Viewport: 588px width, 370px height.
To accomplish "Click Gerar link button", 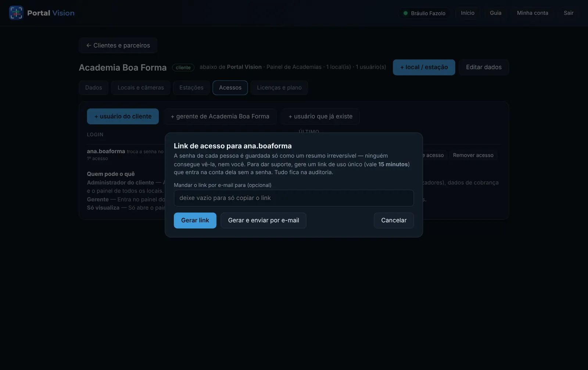I will [x=195, y=220].
